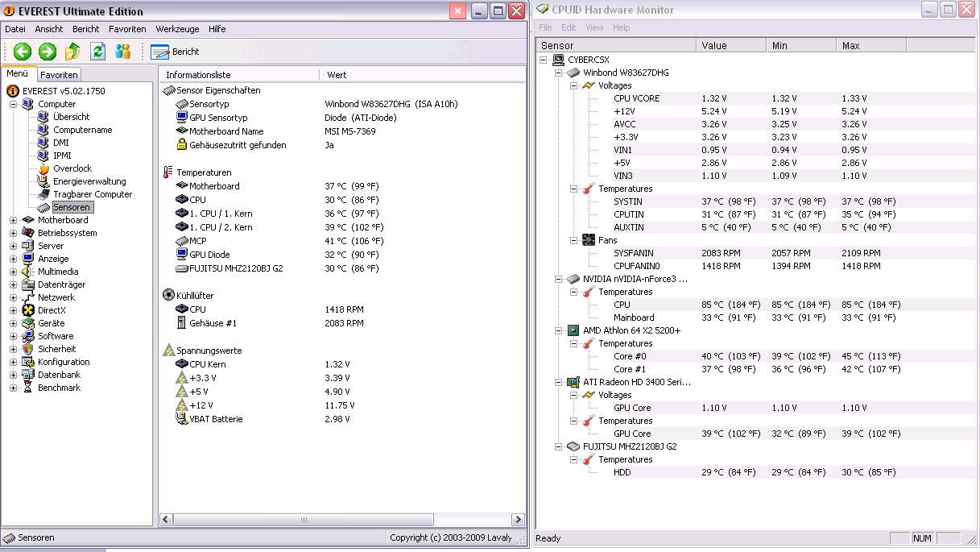This screenshot has width=980, height=552.
Task: Open the Ansicht menu in EVEREST
Action: point(49,29)
